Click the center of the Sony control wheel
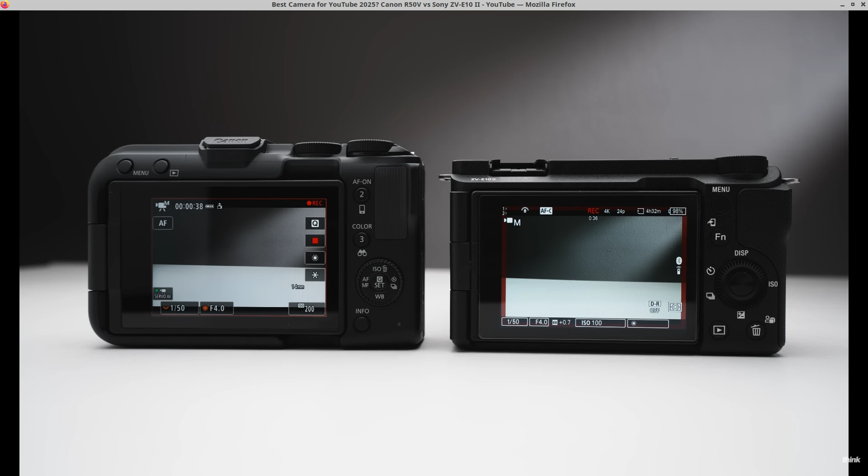 click(x=741, y=285)
